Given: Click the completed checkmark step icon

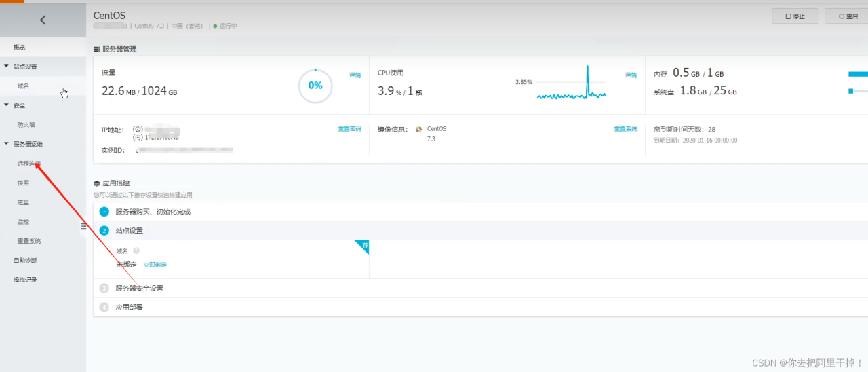Looking at the screenshot, I should pos(104,211).
